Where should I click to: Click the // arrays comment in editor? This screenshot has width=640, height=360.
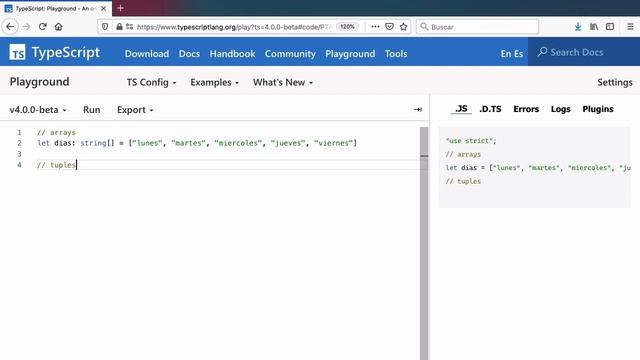click(56, 132)
